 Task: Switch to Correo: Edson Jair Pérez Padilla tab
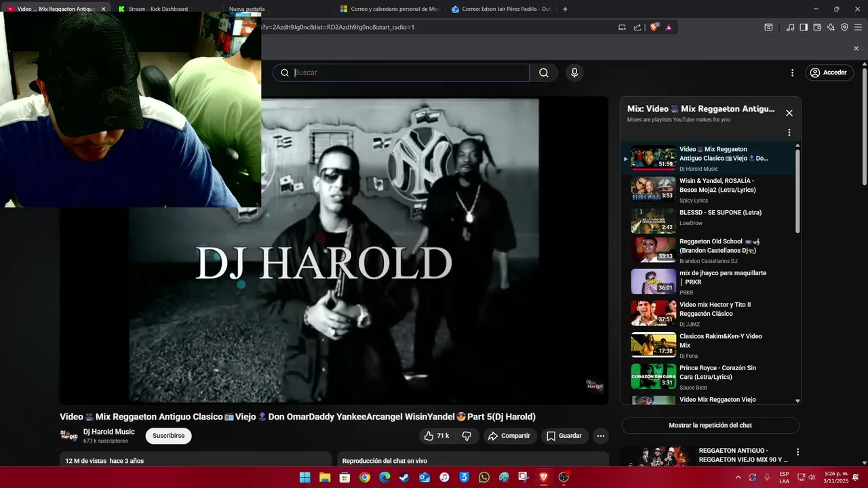point(500,9)
